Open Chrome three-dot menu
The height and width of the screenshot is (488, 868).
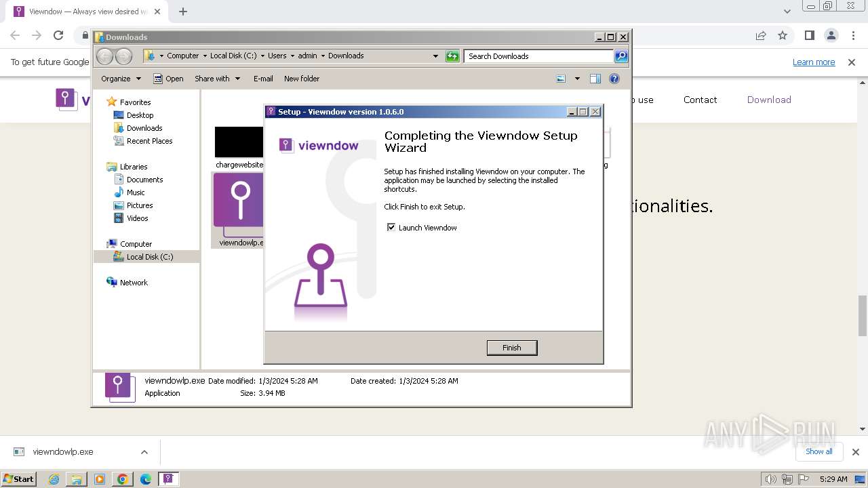point(852,35)
